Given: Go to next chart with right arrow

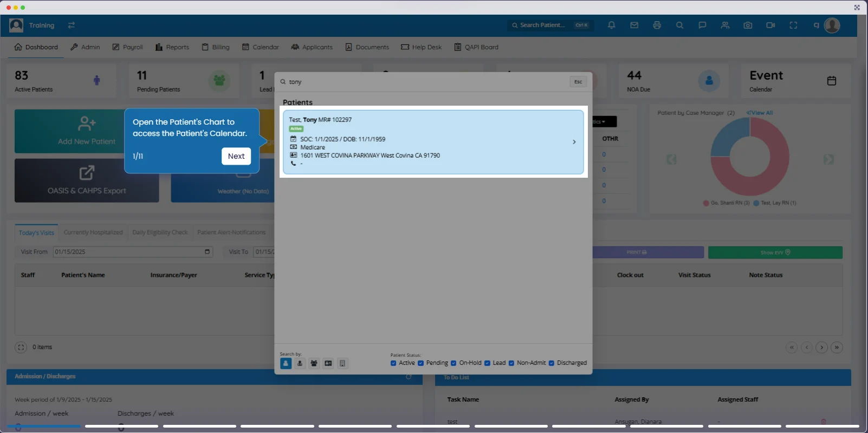Looking at the screenshot, I should (x=828, y=159).
